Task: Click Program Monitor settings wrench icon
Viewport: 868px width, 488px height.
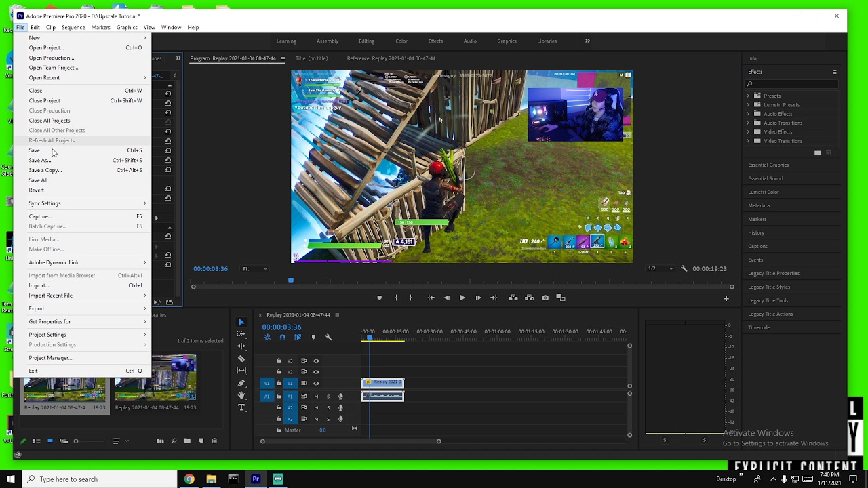Action: 684,268
